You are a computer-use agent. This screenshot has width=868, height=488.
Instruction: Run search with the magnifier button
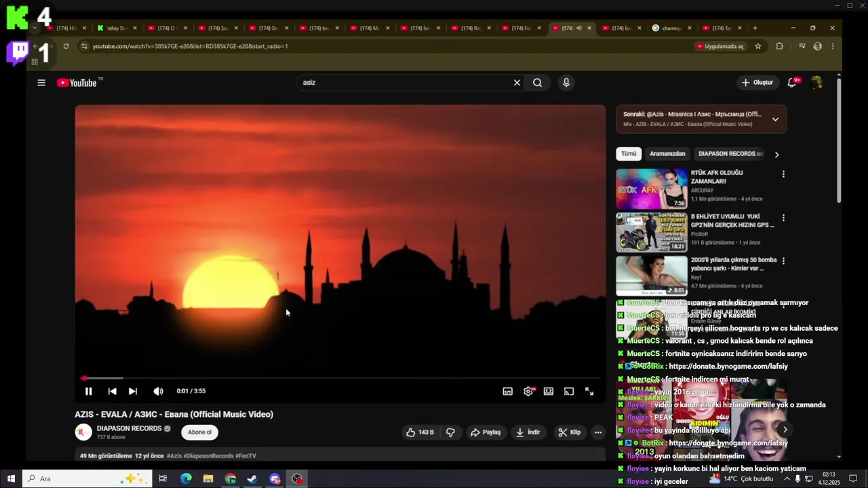[538, 83]
